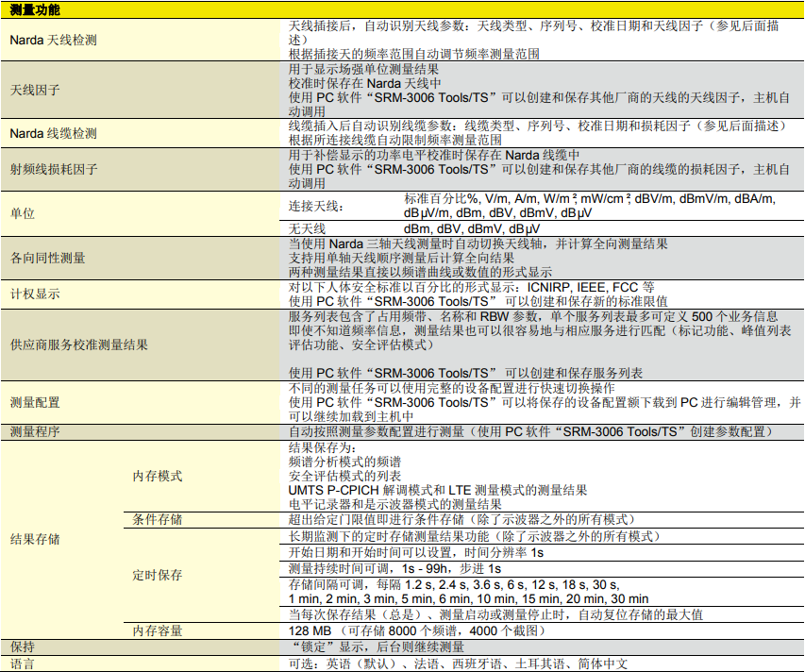Screen dimensions: 805x672
Task: Select the 单位 row label
Action: (x=22, y=213)
